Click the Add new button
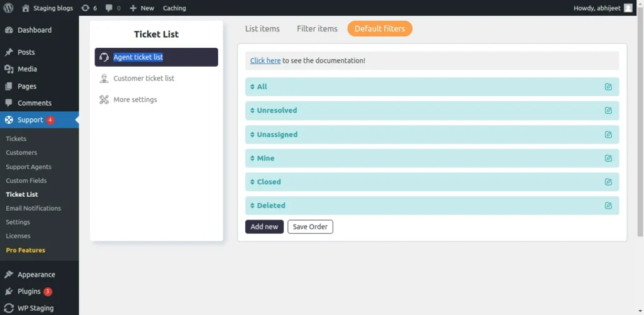644x315 pixels. coord(265,227)
